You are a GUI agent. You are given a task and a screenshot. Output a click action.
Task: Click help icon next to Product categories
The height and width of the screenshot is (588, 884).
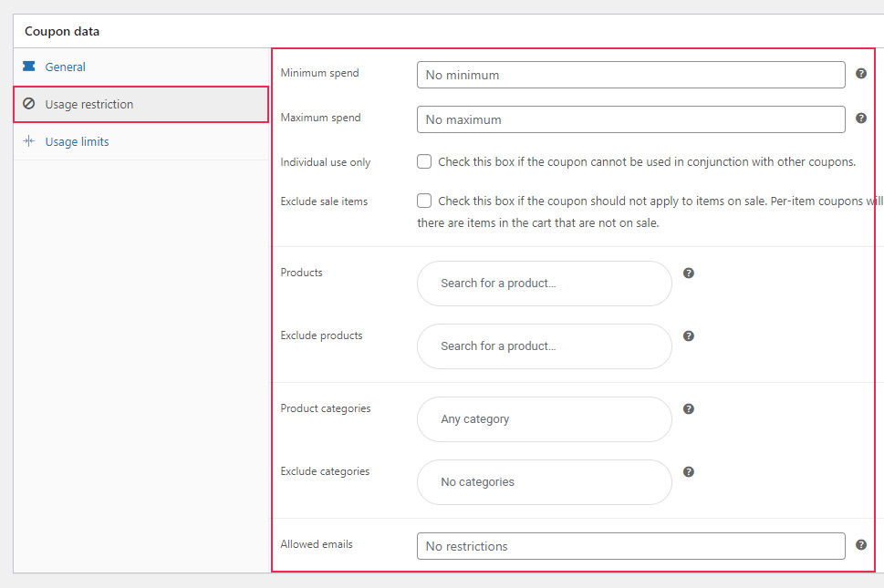pos(689,409)
